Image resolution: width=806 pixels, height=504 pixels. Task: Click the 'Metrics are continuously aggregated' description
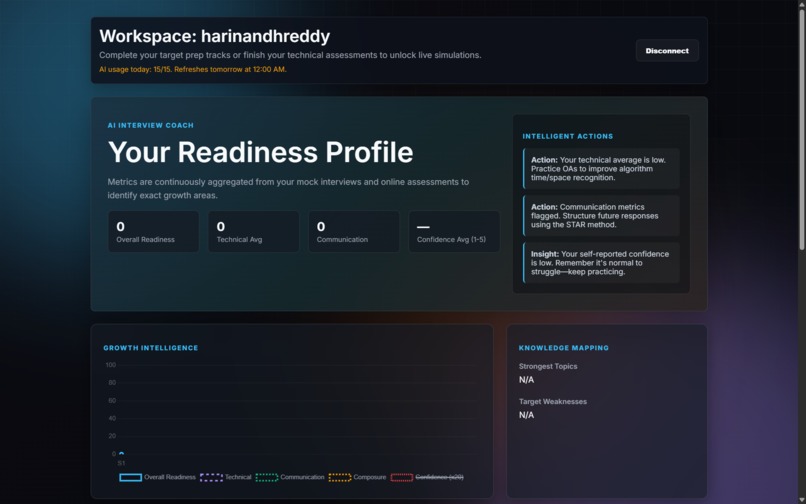coord(288,189)
